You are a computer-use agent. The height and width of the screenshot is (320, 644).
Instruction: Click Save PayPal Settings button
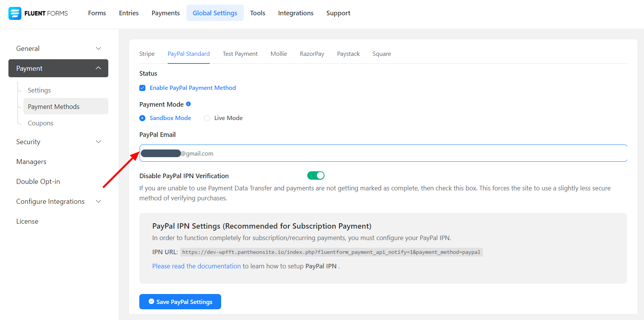click(180, 302)
